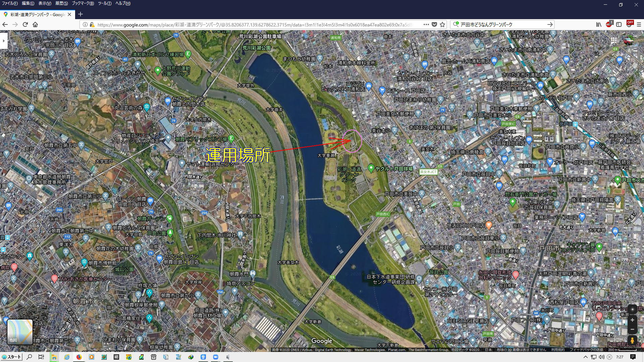Open the taskbar search magnifier
This screenshot has width=644, height=362.
29,357
